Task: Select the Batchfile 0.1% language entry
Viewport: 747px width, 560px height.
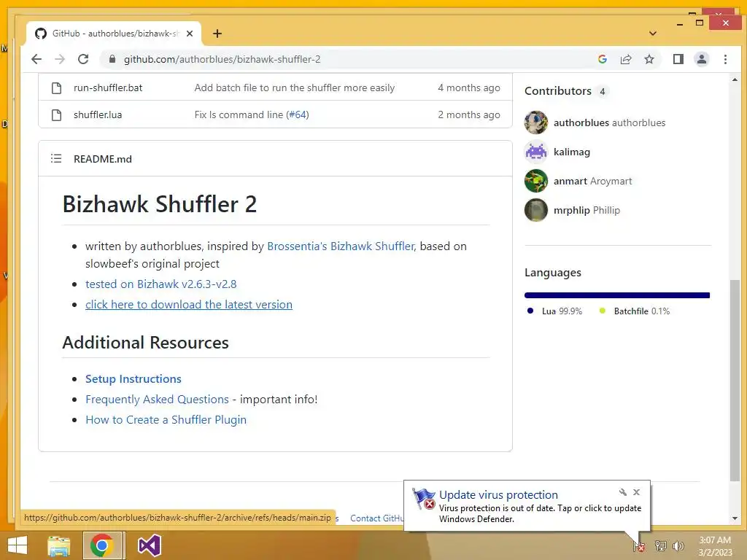Action: pos(635,311)
